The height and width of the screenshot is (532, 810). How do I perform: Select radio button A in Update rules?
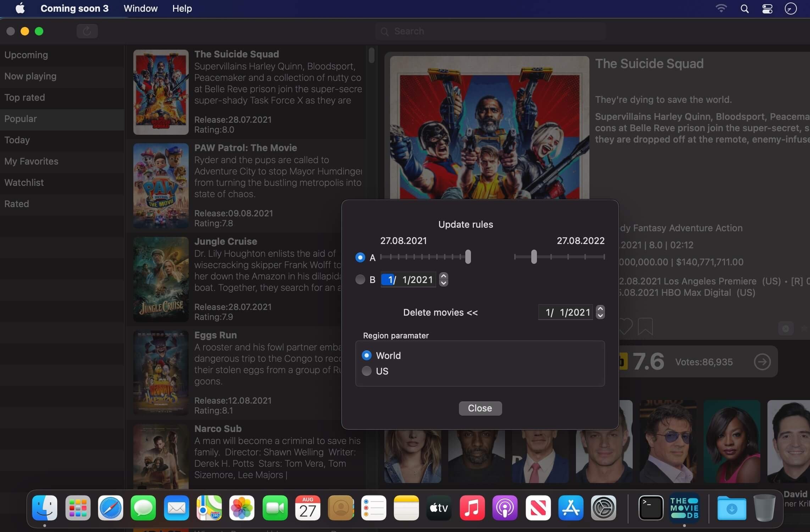tap(360, 257)
